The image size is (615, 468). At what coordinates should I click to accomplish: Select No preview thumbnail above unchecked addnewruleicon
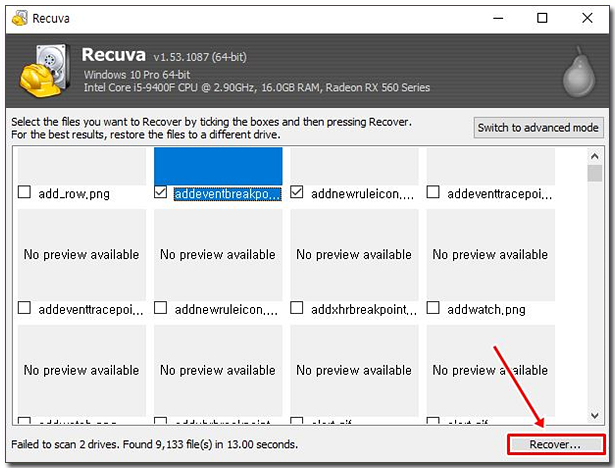point(218,255)
